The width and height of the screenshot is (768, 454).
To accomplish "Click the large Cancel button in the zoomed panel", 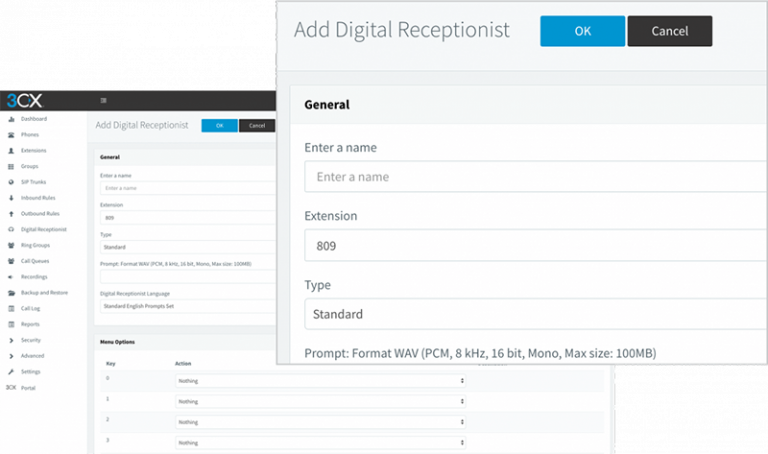I will tap(670, 31).
